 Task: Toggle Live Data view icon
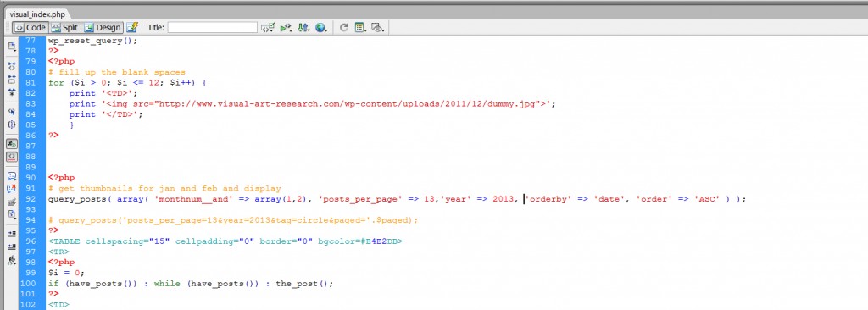[x=131, y=27]
